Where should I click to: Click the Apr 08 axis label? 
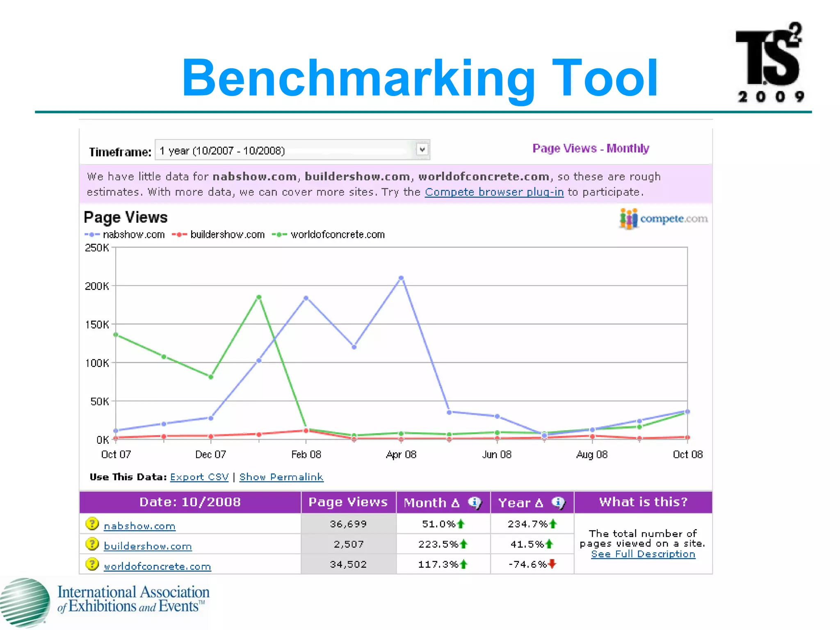[x=401, y=454]
